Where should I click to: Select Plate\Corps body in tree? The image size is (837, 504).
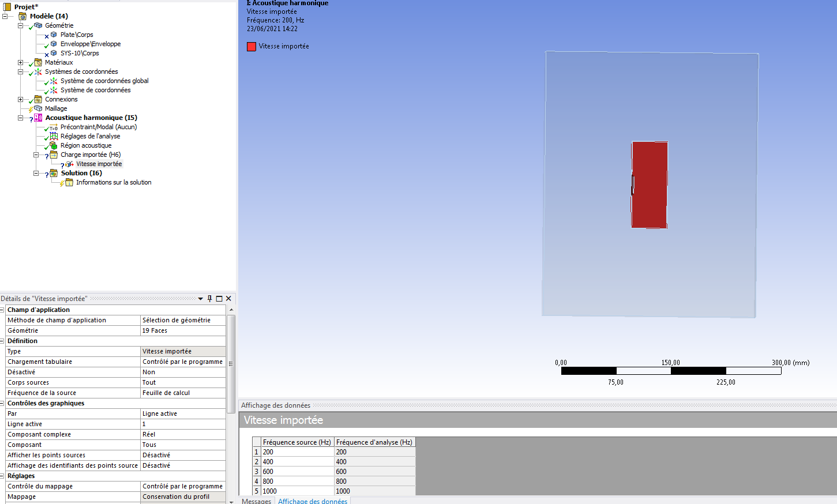point(77,35)
